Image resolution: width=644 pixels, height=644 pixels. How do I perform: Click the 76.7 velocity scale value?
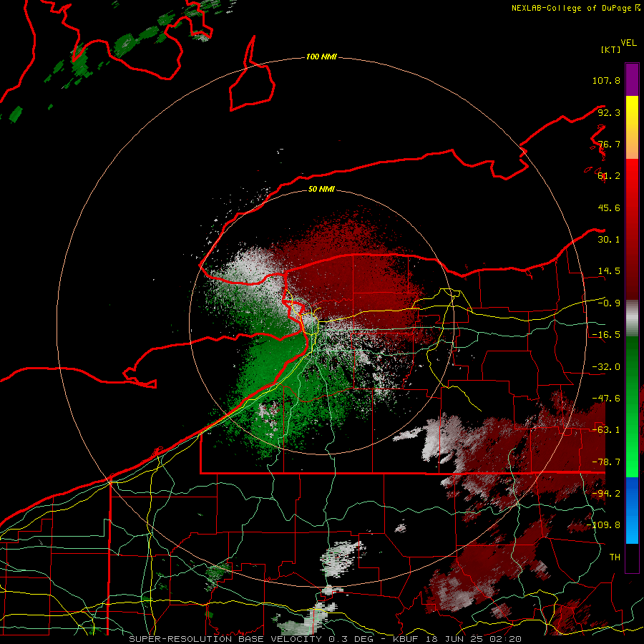click(609, 144)
